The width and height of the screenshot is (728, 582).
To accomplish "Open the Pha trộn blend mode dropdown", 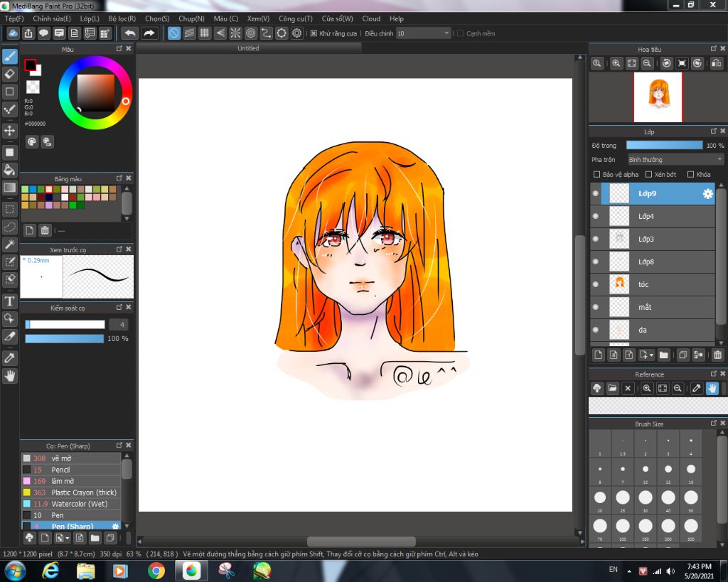I will (x=675, y=160).
